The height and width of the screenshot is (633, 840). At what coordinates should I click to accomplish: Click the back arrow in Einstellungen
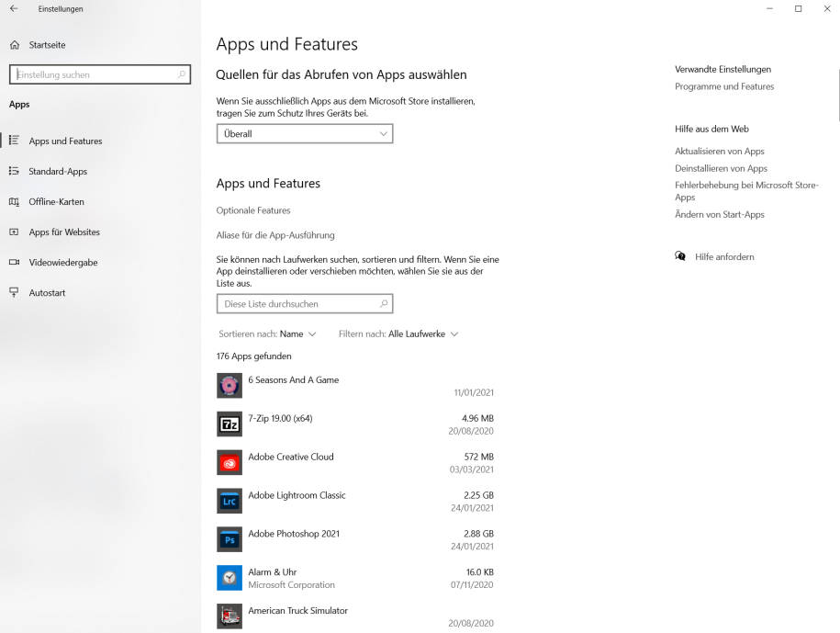point(14,8)
